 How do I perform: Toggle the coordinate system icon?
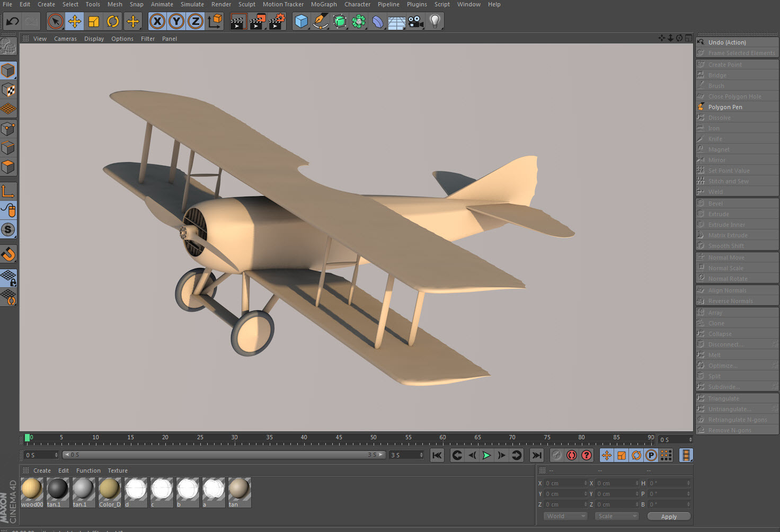tap(215, 21)
